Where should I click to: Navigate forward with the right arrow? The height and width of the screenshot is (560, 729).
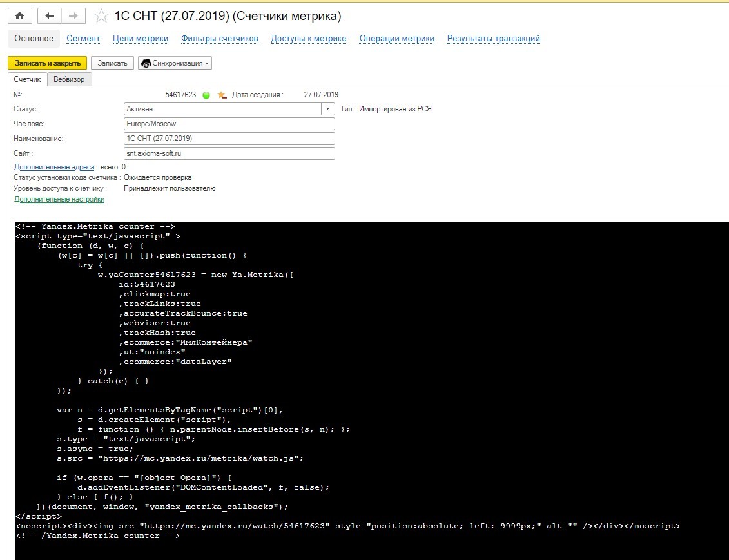click(73, 16)
